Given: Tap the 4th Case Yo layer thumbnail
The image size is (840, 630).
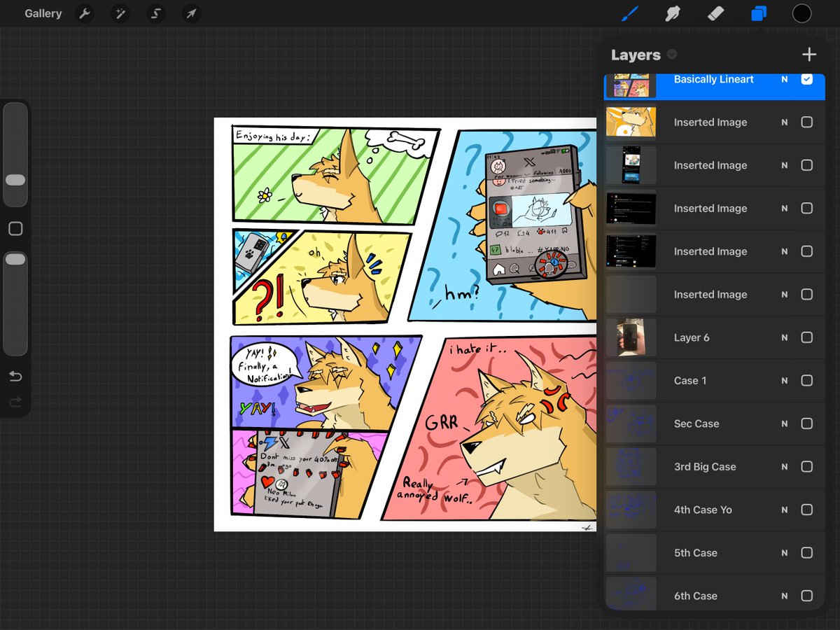Looking at the screenshot, I should tap(631, 510).
